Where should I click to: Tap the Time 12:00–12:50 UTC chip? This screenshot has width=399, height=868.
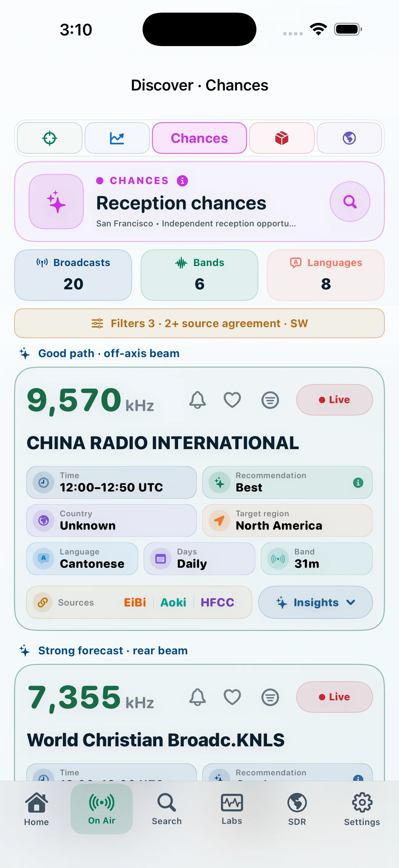111,482
